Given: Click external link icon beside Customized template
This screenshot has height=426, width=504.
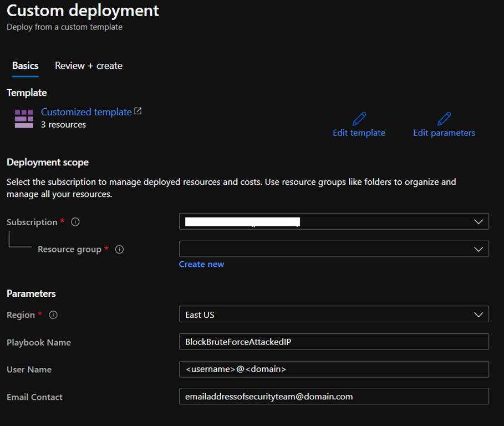Looking at the screenshot, I should coord(138,111).
